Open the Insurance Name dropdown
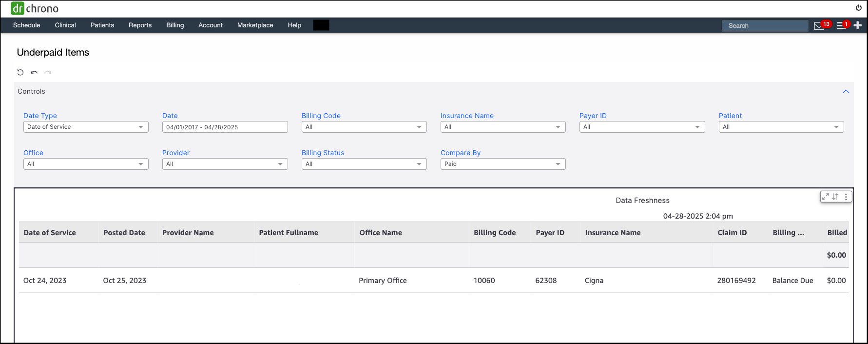868x344 pixels. [x=503, y=127]
